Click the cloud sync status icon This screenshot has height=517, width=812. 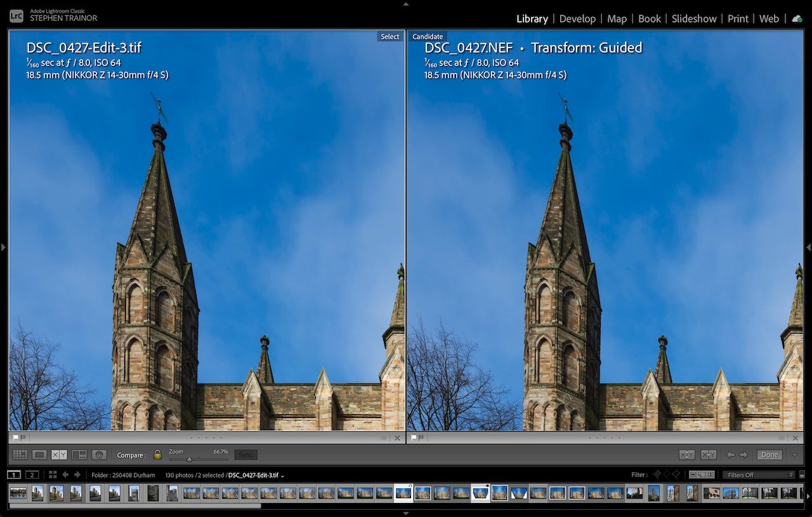[797, 18]
